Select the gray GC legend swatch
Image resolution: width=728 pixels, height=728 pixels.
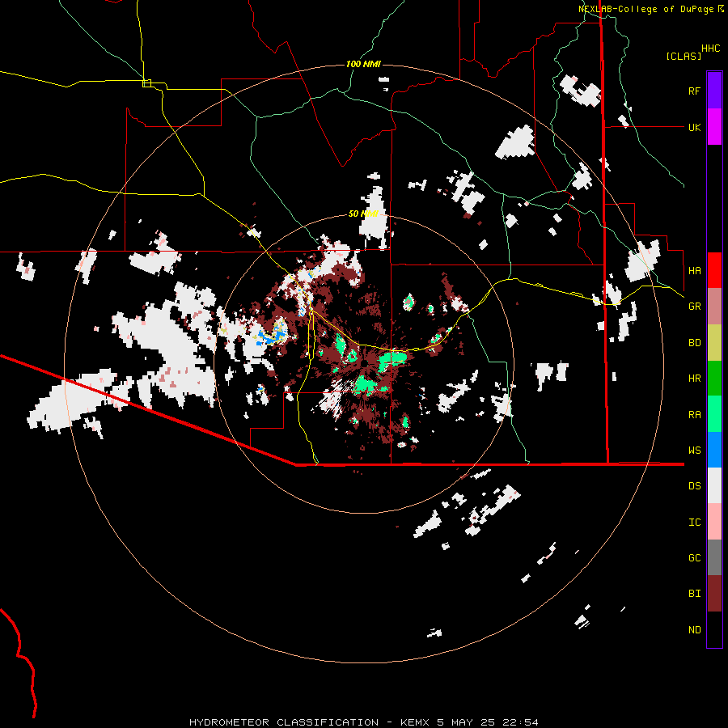714,557
